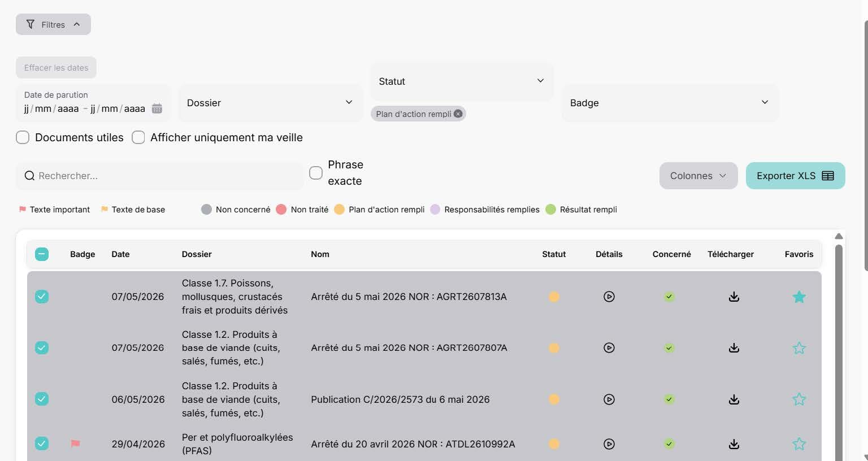The image size is (868, 461).
Task: Click the table scrollbar up arrow
Action: click(x=839, y=236)
